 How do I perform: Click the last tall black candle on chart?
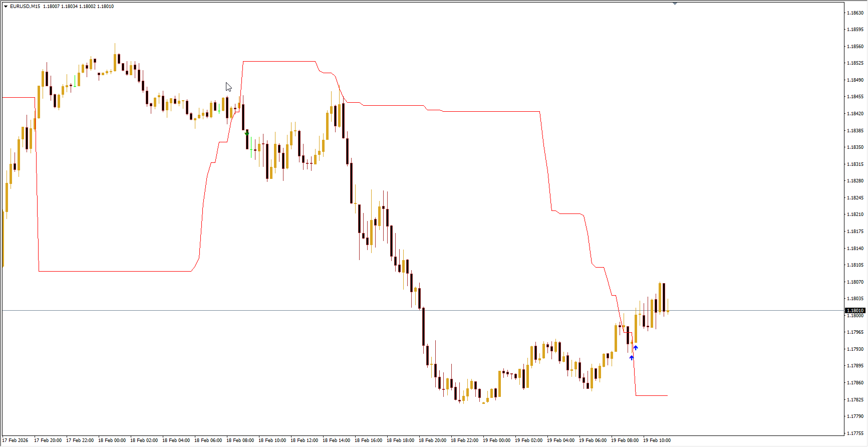click(664, 297)
